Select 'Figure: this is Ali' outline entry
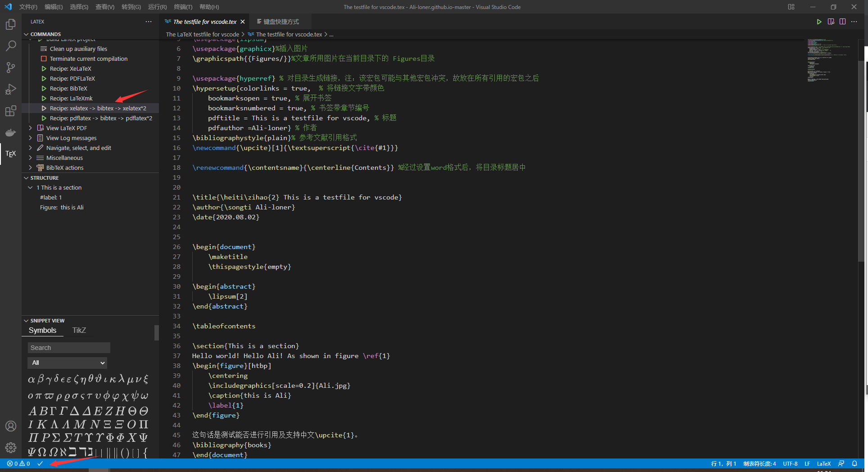 [x=62, y=207]
